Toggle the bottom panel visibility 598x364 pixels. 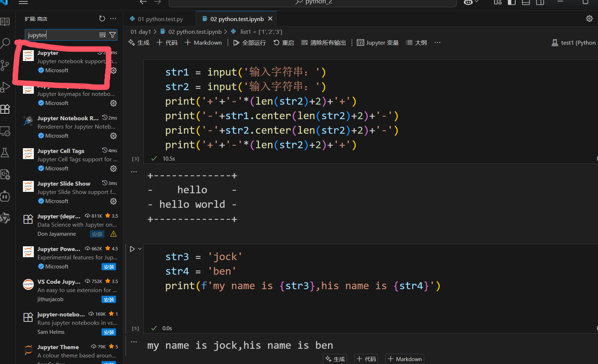(x=526, y=3)
